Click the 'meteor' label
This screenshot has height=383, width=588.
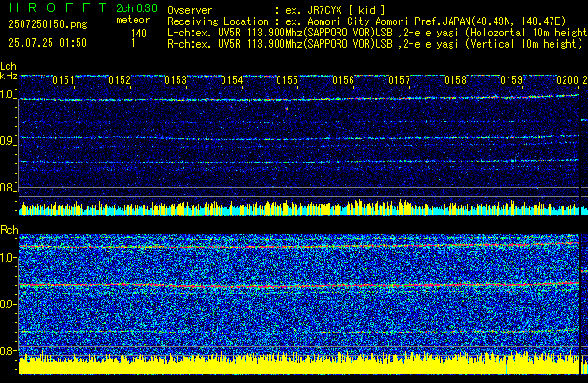pyautogui.click(x=133, y=20)
